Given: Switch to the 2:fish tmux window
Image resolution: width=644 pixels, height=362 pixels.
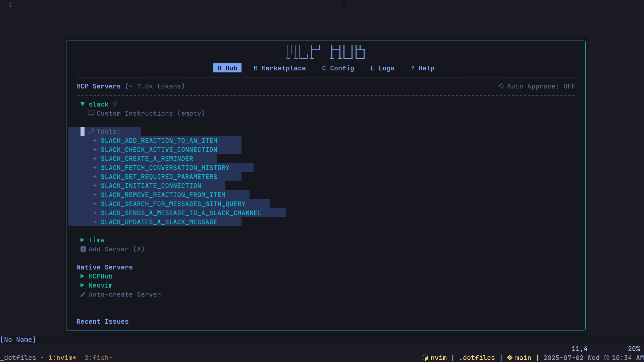Looking at the screenshot, I should point(98,358).
